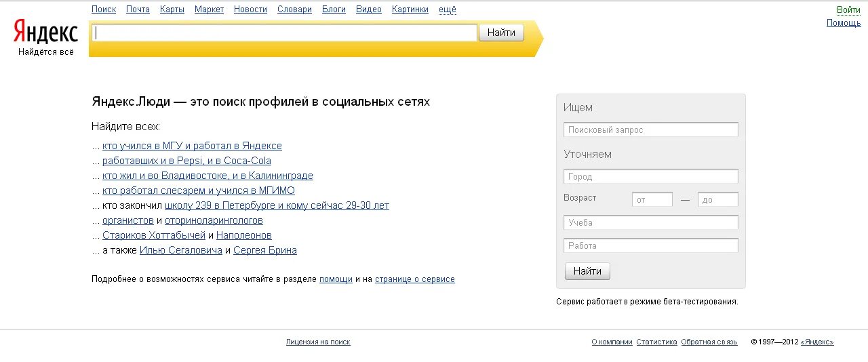Open Картинки in top navigation
The width and height of the screenshot is (868, 362).
point(410,9)
